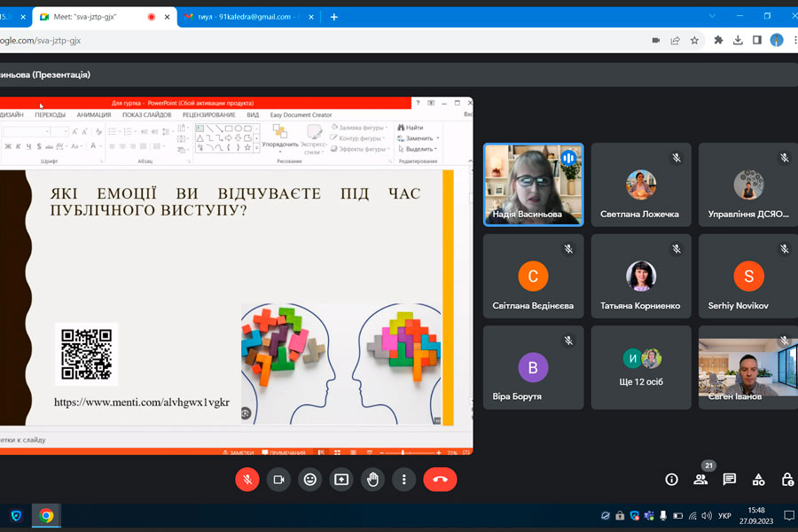
Task: Expand the 'Найти' editing dropdown in PowerPoint
Action: [413, 128]
